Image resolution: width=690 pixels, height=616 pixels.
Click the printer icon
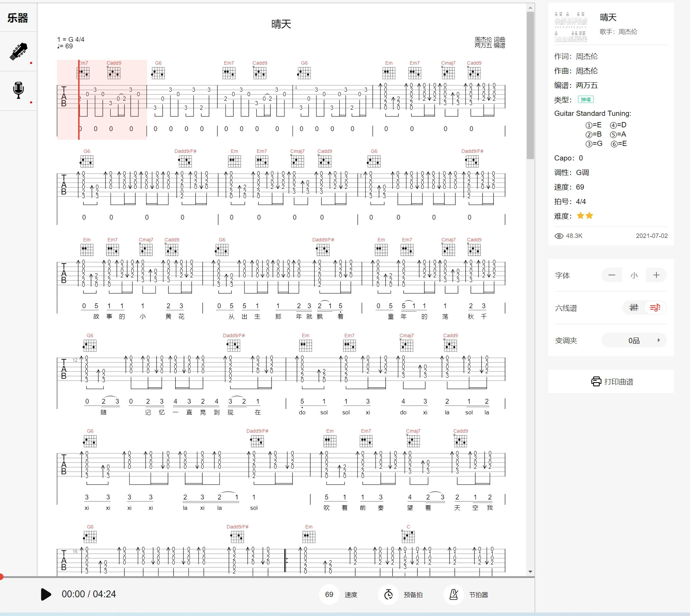point(596,381)
